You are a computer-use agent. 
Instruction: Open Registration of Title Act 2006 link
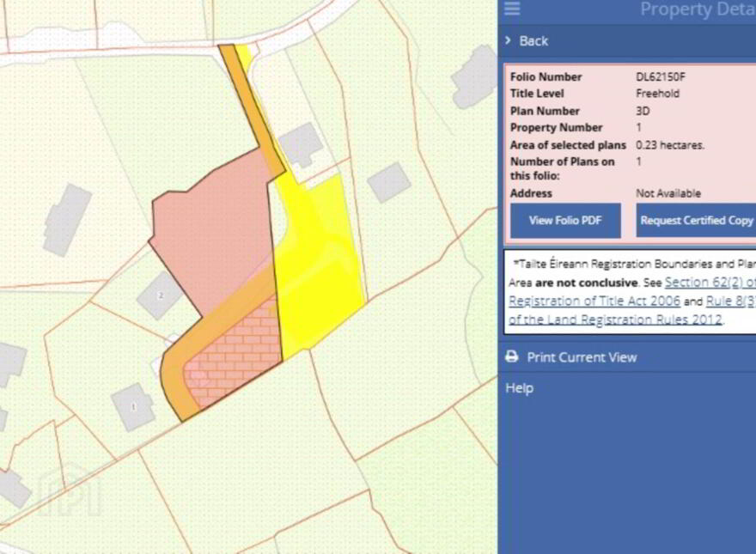(594, 301)
